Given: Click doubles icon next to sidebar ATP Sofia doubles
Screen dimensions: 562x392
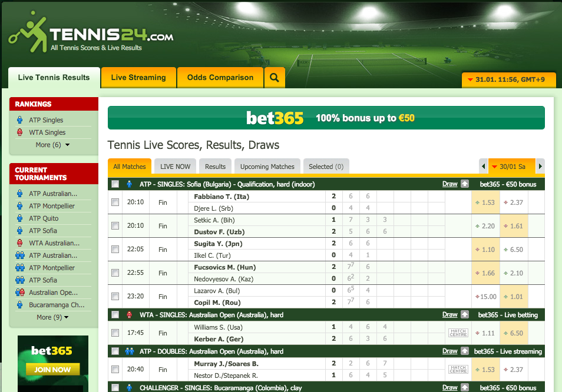Looking at the screenshot, I should (20, 280).
